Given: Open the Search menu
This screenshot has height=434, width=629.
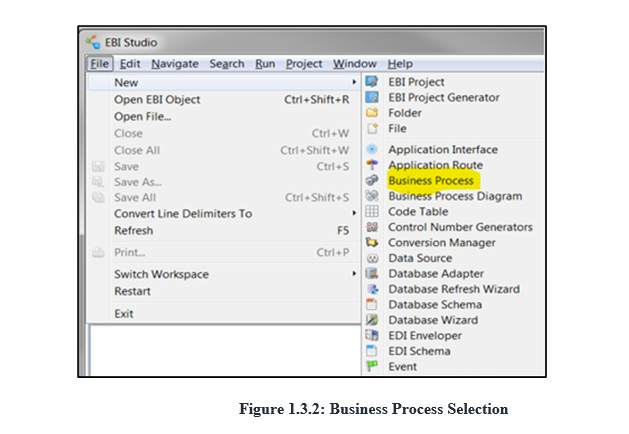Looking at the screenshot, I should click(x=227, y=63).
